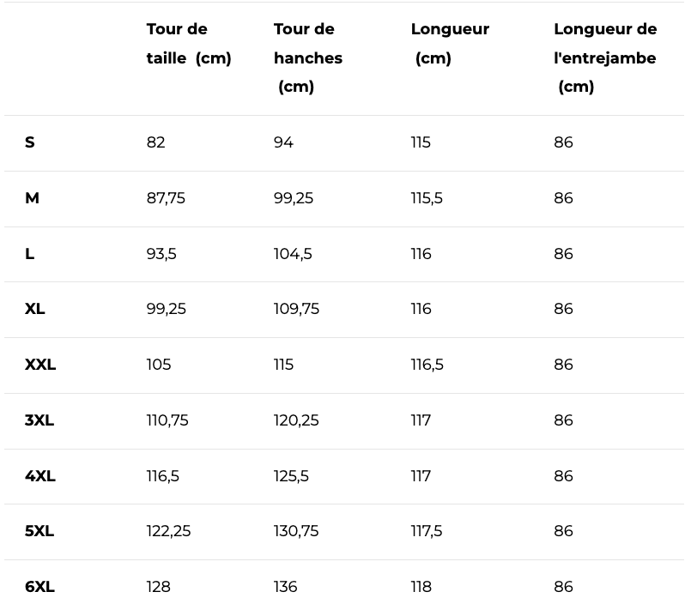The height and width of the screenshot is (616, 685).
Task: Select the 125,5 hip value for 4XL
Action: click(291, 476)
